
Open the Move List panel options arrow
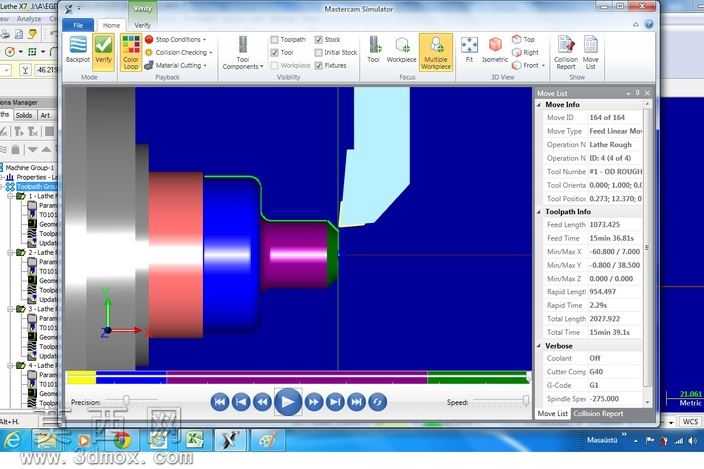pos(628,93)
